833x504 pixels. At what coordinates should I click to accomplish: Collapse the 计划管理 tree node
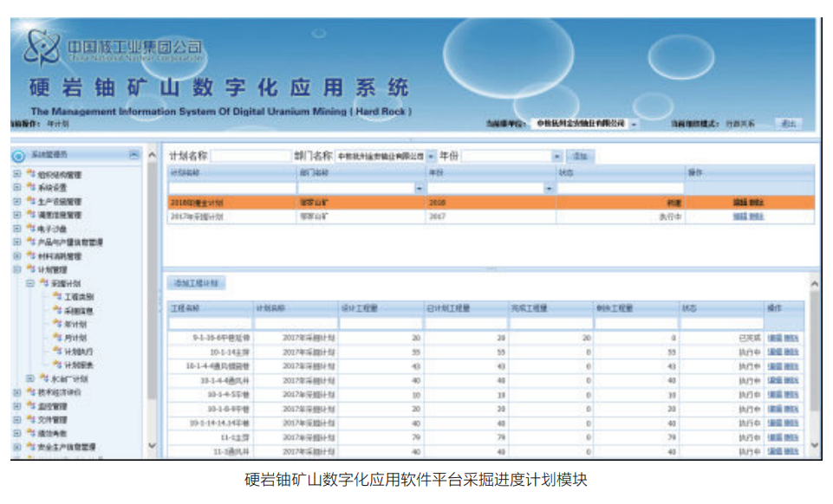(x=17, y=269)
